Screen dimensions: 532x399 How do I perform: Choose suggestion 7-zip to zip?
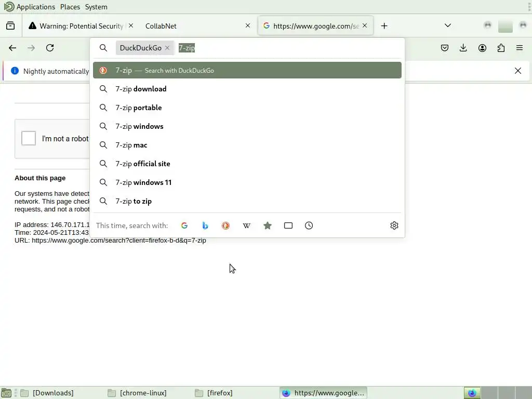coord(247,201)
